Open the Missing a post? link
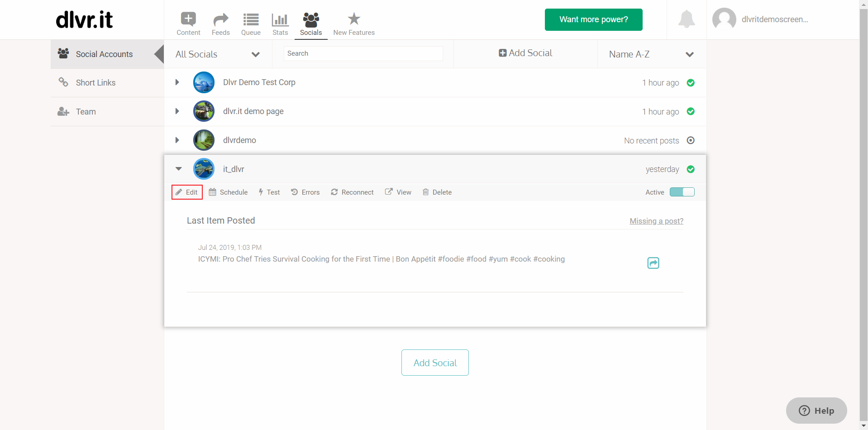Screen dimensions: 868x430 pyautogui.click(x=657, y=221)
